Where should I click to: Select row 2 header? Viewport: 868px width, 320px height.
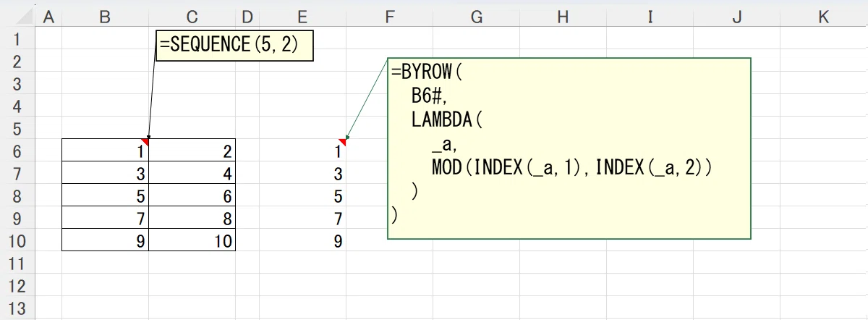tap(17, 61)
